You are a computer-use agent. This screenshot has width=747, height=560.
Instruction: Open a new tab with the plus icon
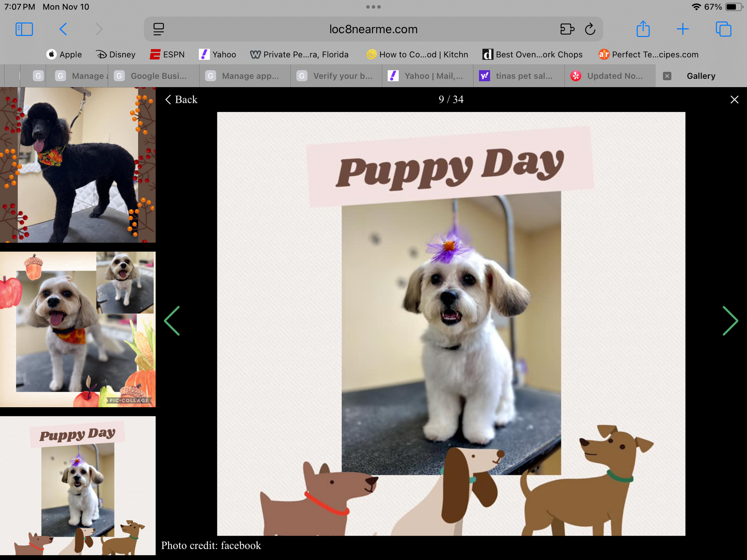(683, 29)
